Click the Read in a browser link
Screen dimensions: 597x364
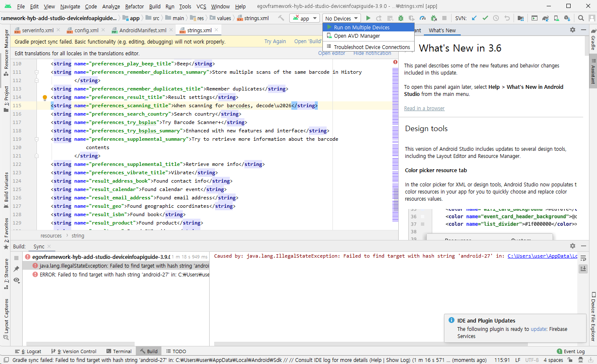click(424, 108)
